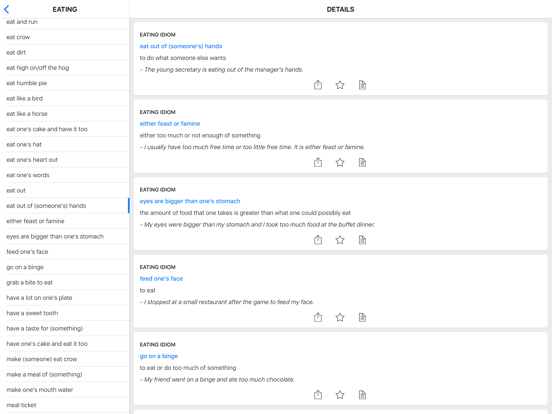Open the 'go on a binge' title link

click(159, 356)
